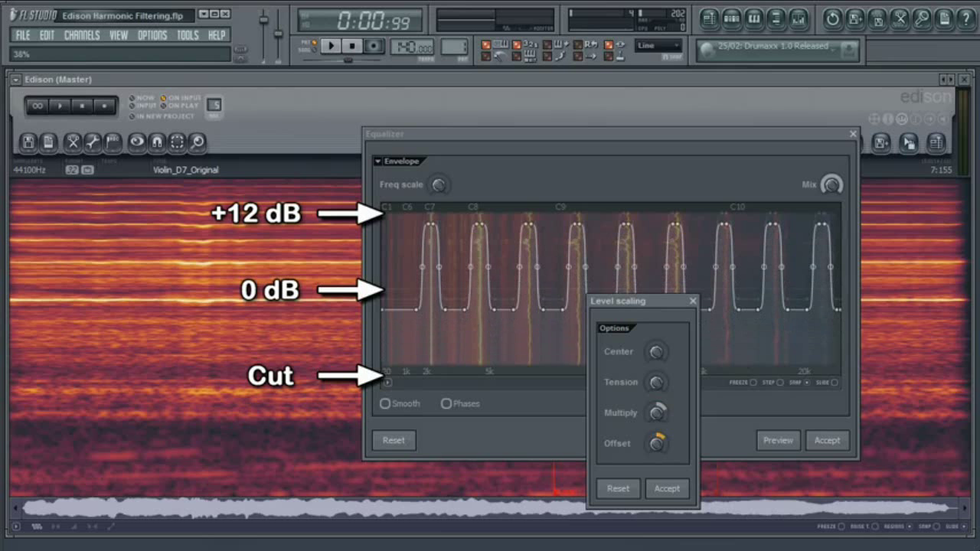The width and height of the screenshot is (980, 551).
Task: Click Edison's send-to-channel icon at right
Action: [936, 142]
